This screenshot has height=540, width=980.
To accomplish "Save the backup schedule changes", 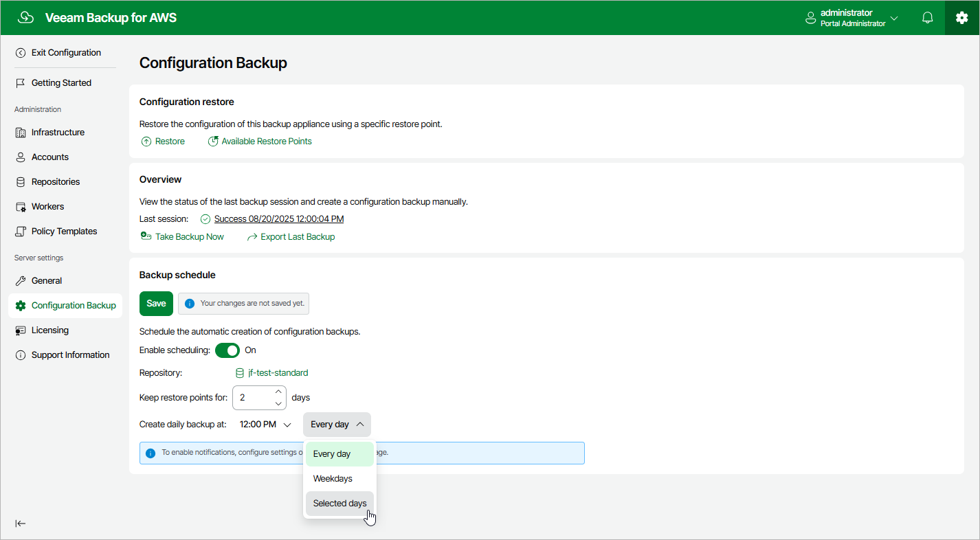I will click(156, 304).
